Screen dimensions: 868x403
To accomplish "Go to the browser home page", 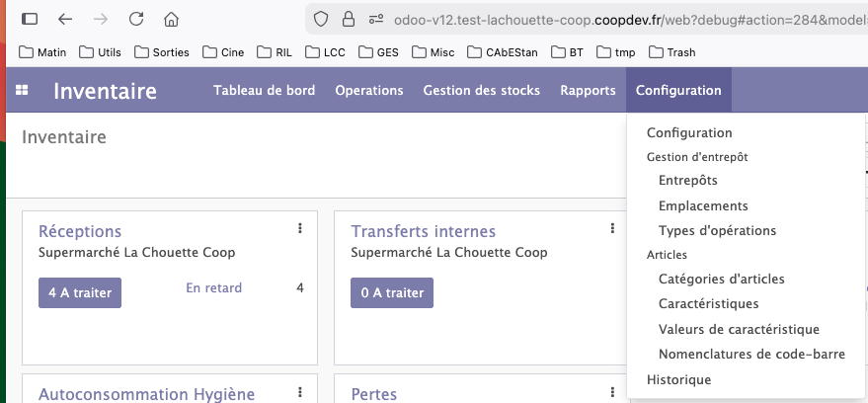I will point(171,19).
